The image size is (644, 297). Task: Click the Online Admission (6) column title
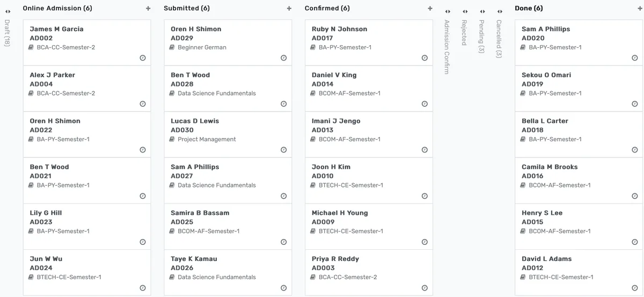[57, 9]
